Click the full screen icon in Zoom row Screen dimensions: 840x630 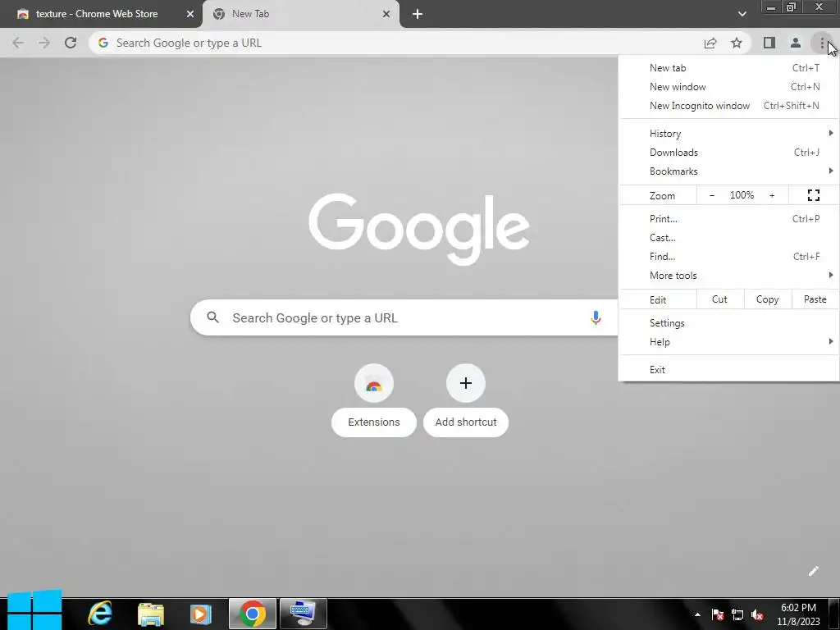[813, 195]
